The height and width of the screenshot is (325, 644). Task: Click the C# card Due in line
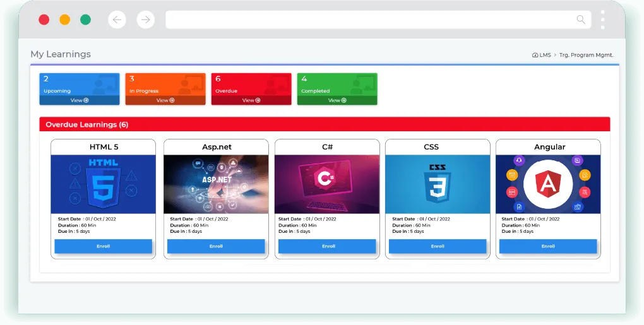294,232
